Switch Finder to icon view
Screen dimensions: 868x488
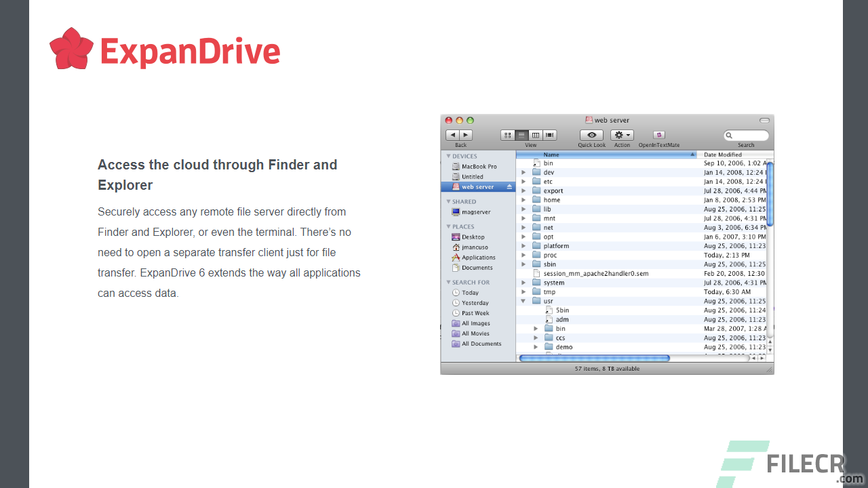(508, 135)
